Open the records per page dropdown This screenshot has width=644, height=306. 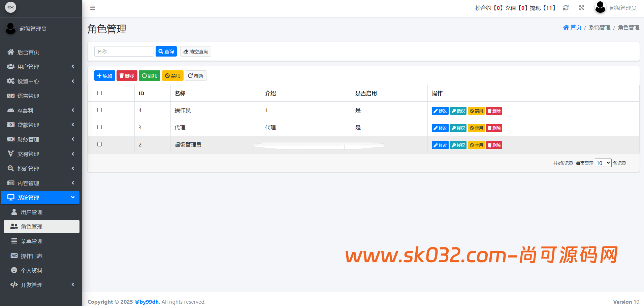coord(603,163)
